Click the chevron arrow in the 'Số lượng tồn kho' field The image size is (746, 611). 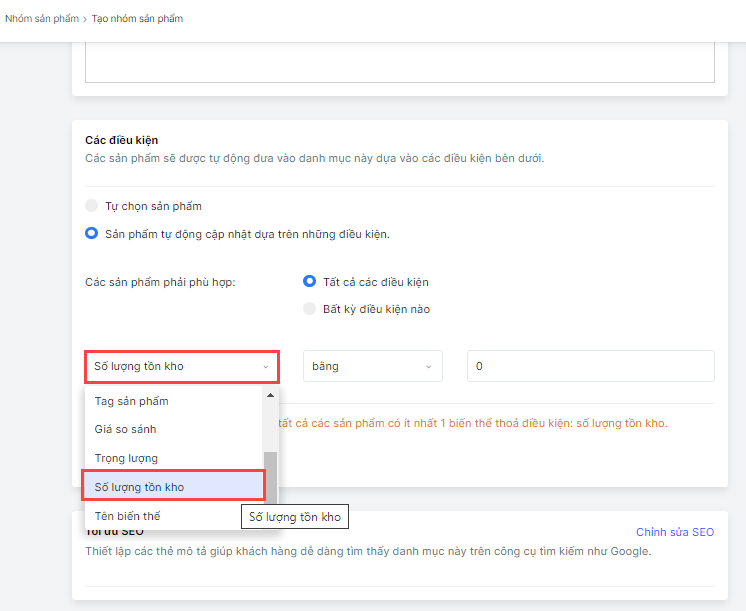[x=265, y=367]
